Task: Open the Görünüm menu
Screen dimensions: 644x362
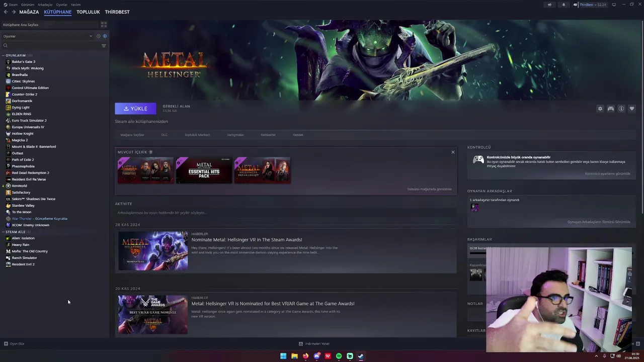Action: (28, 5)
